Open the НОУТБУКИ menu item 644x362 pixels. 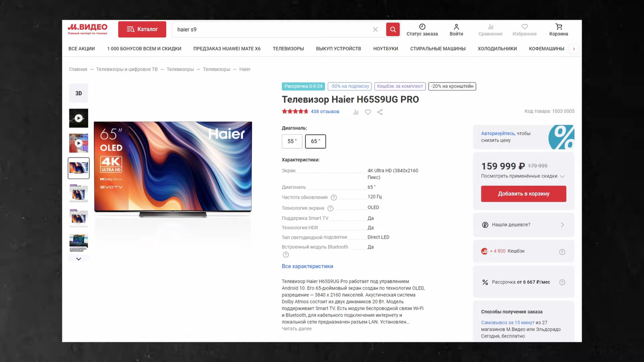click(385, 49)
